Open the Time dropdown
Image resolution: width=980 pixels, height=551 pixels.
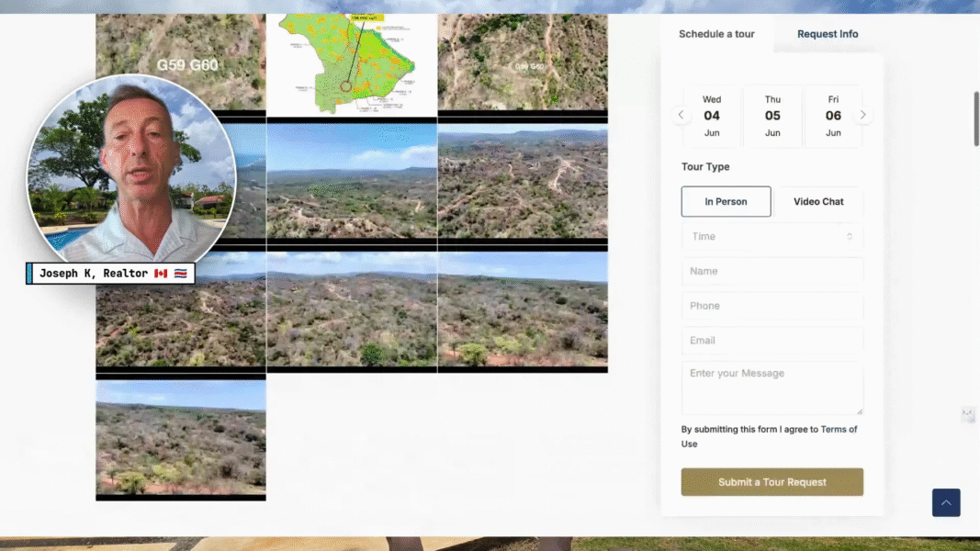click(x=772, y=237)
